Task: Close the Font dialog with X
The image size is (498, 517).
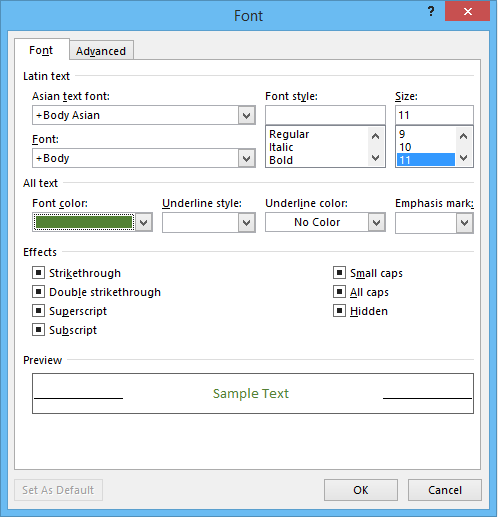Action: click(467, 12)
